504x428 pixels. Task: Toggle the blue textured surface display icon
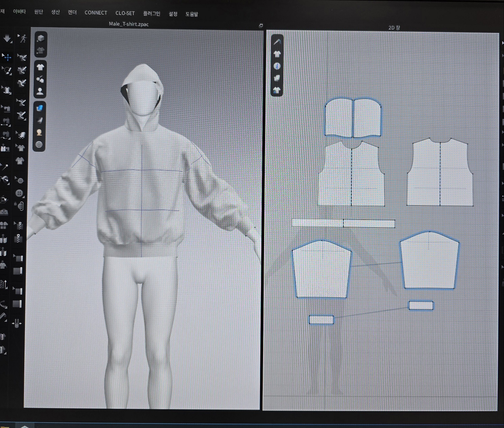(x=40, y=108)
